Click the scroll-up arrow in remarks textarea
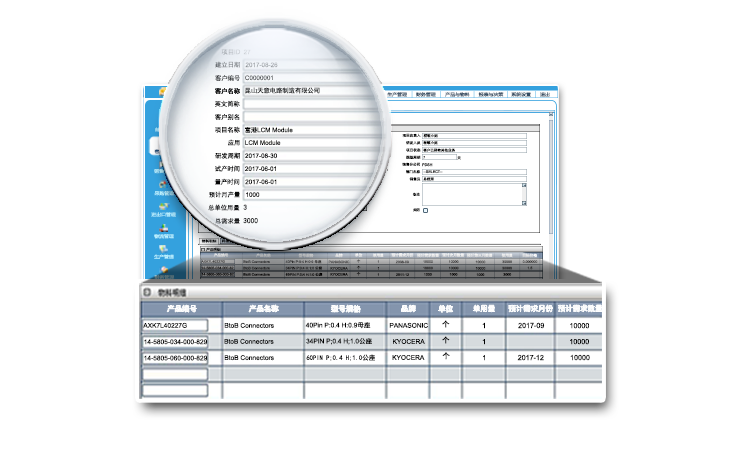 [523, 186]
